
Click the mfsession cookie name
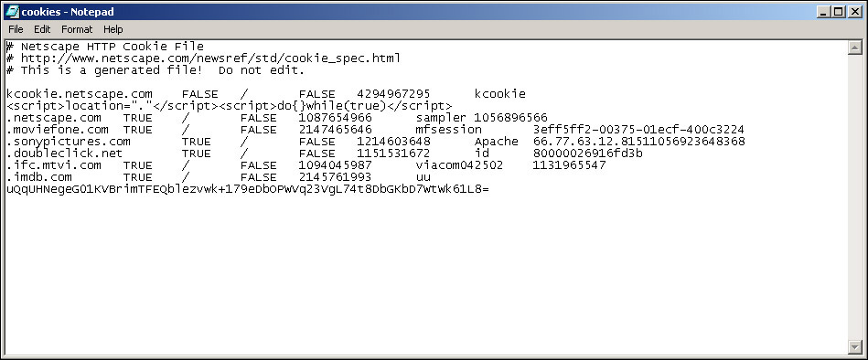tap(448, 130)
